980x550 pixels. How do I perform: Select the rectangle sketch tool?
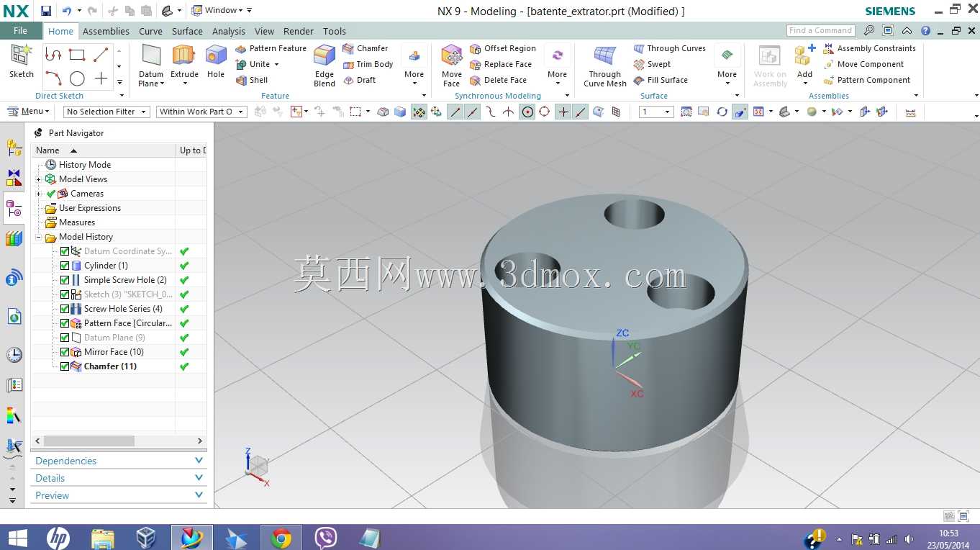coord(77,55)
